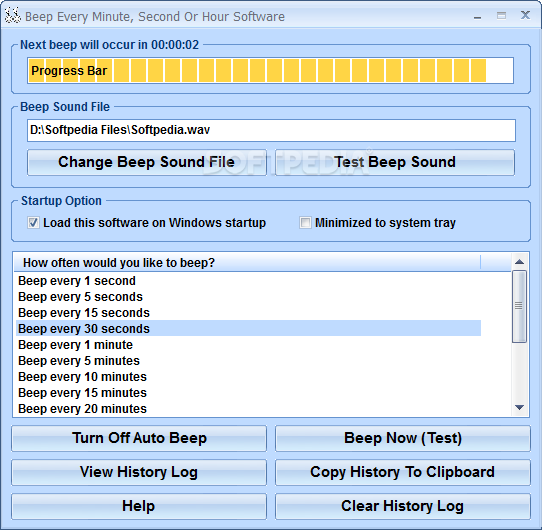
Task: Select 'Beep every 5 seconds'
Action: coord(248,297)
